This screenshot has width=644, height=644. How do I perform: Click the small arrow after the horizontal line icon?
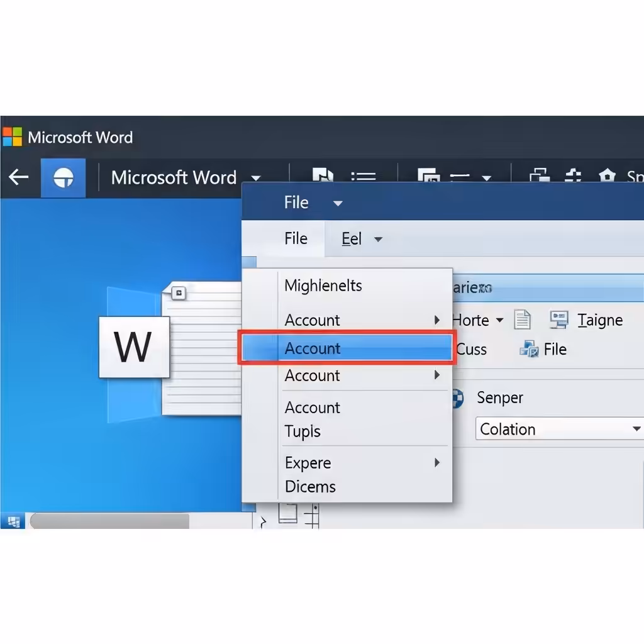[x=486, y=178]
